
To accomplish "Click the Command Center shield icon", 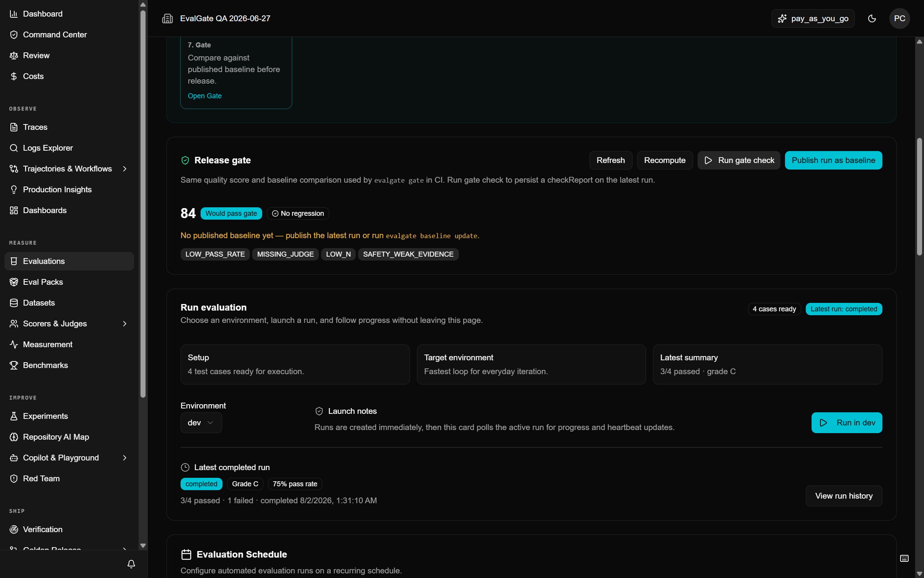I will click(14, 35).
